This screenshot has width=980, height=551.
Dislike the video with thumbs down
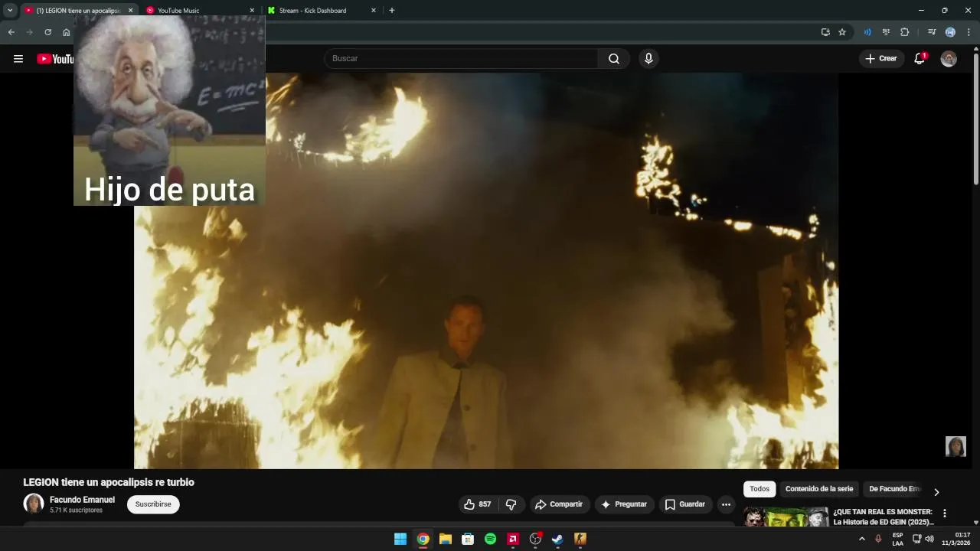511,504
